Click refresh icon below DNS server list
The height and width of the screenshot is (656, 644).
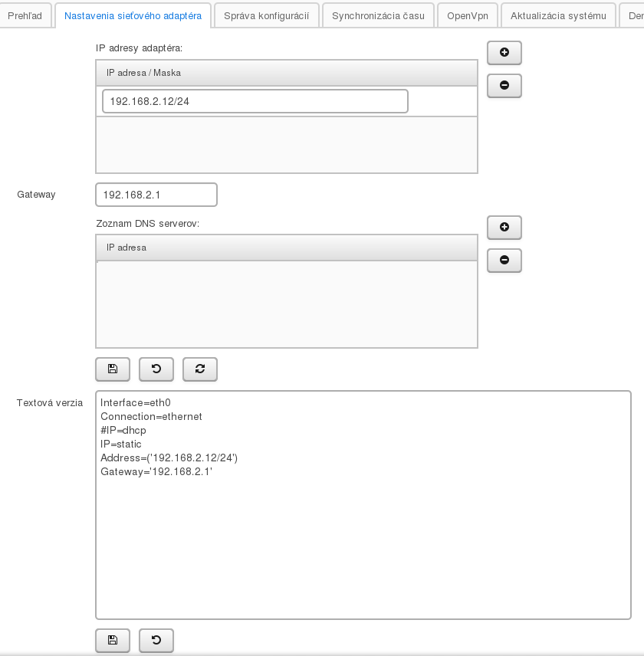point(200,369)
